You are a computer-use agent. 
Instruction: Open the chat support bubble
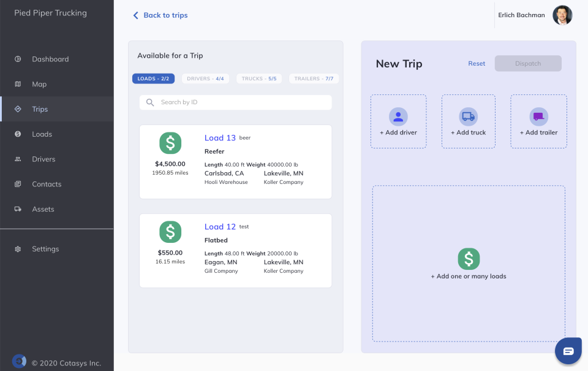[x=568, y=350]
